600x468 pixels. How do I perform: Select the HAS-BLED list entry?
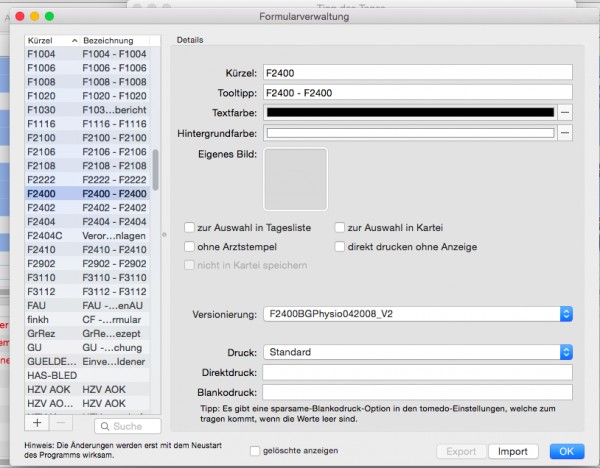point(87,375)
